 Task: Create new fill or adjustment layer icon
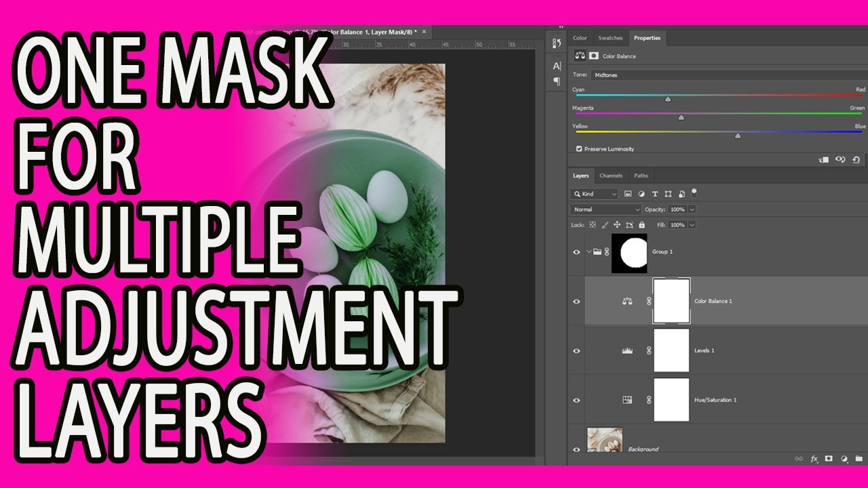(x=844, y=459)
